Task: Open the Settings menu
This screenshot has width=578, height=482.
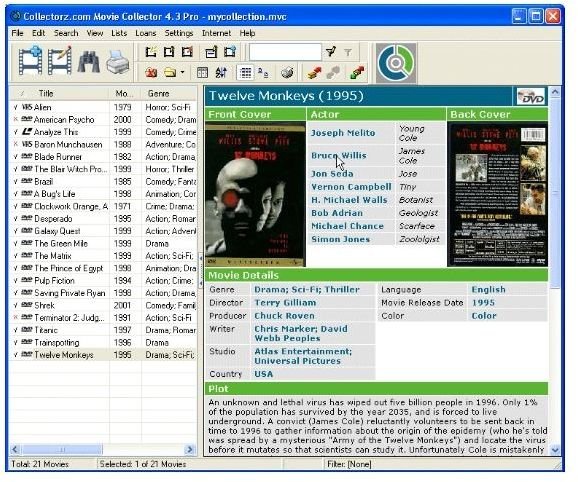Action: [179, 33]
